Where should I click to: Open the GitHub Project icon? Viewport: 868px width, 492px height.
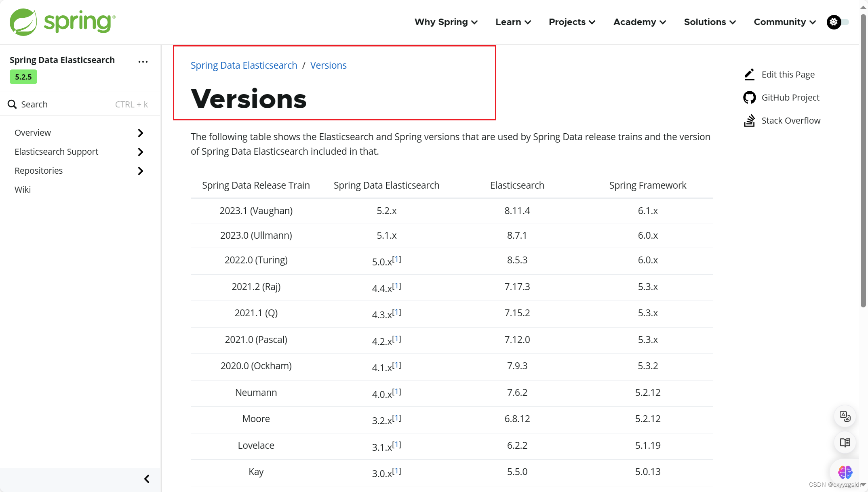point(749,97)
